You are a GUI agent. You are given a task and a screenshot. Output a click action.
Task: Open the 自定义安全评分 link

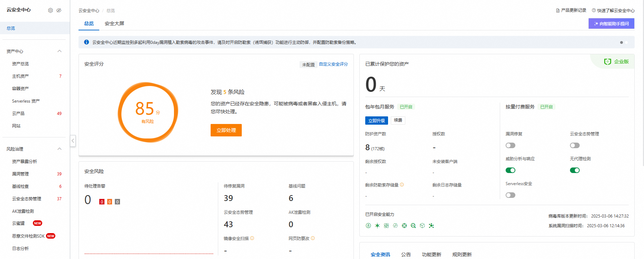tap(333, 64)
